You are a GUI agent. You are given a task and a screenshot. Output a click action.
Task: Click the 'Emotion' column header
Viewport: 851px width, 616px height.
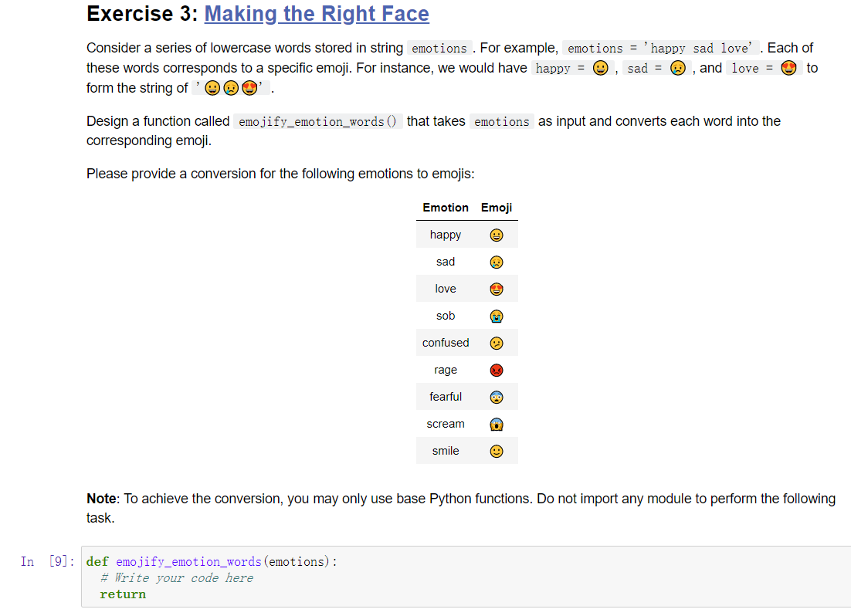pyautogui.click(x=446, y=208)
